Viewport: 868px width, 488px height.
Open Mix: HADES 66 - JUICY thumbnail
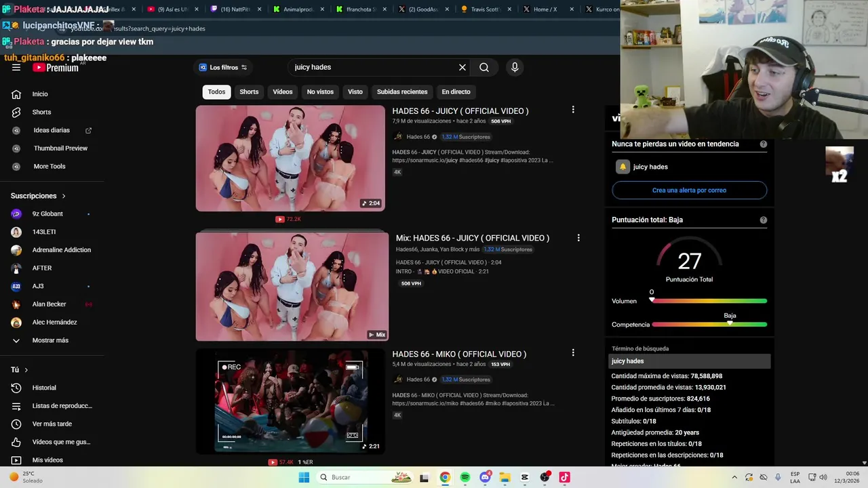coord(292,286)
